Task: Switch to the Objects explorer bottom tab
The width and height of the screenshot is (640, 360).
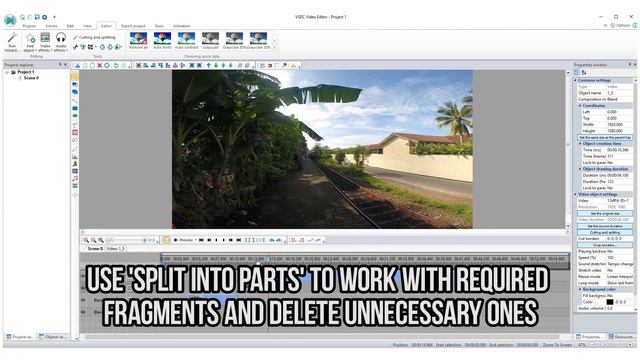Action: click(52, 337)
